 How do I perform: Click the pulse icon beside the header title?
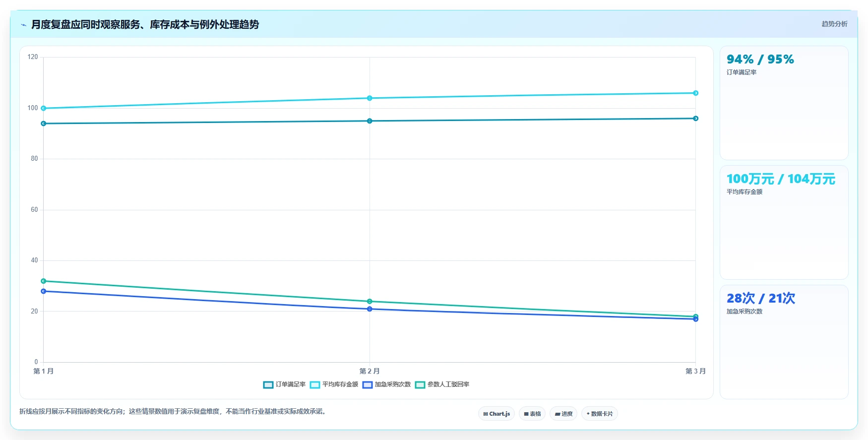coord(23,25)
